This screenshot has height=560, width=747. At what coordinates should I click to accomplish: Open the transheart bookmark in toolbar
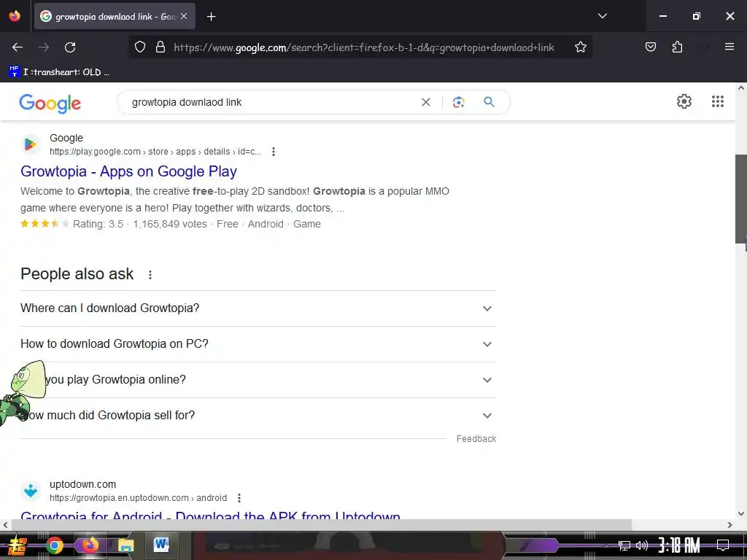tap(59, 72)
